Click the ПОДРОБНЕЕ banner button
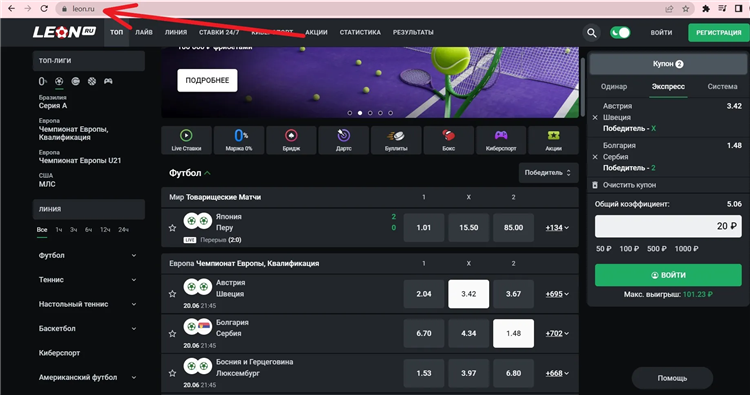 click(207, 80)
